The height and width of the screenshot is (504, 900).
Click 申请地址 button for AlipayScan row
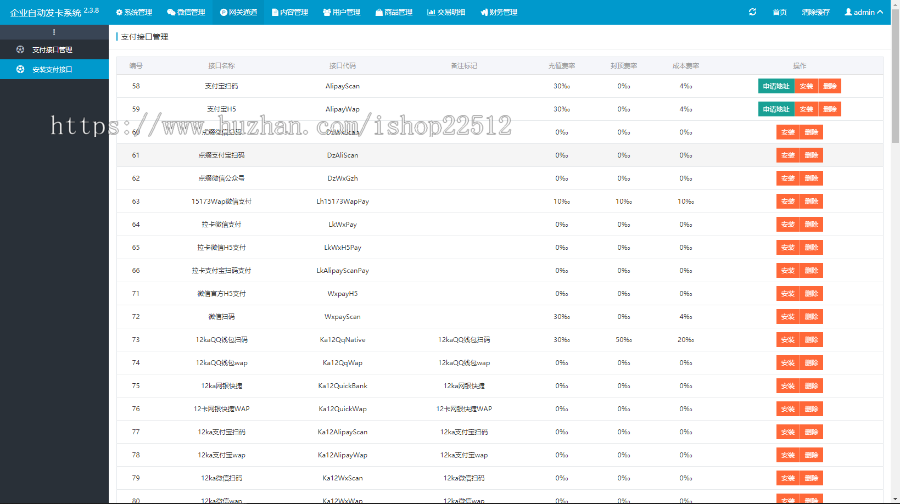point(776,86)
